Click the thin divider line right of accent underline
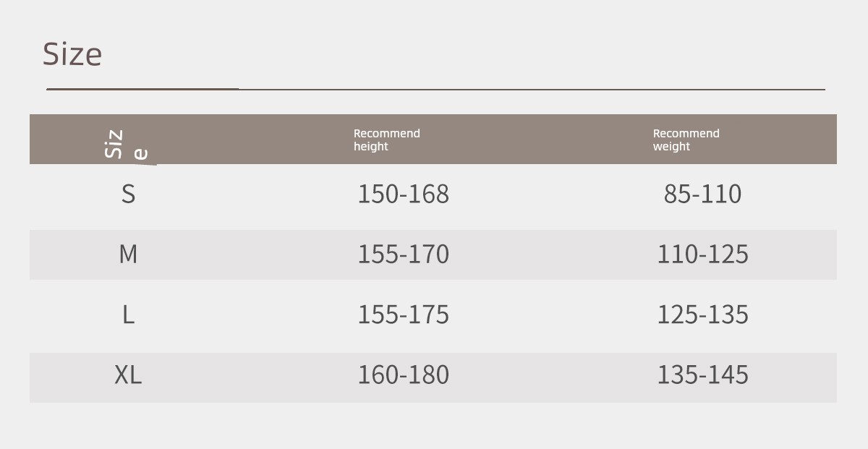 [532, 90]
